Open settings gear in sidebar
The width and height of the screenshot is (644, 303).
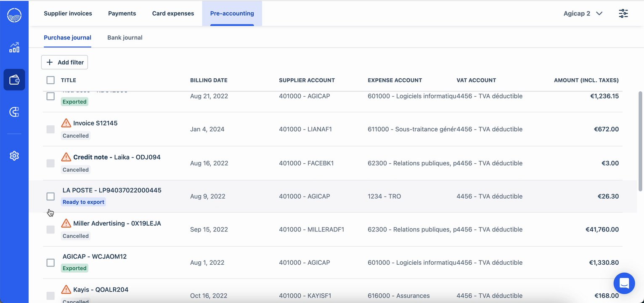14,156
